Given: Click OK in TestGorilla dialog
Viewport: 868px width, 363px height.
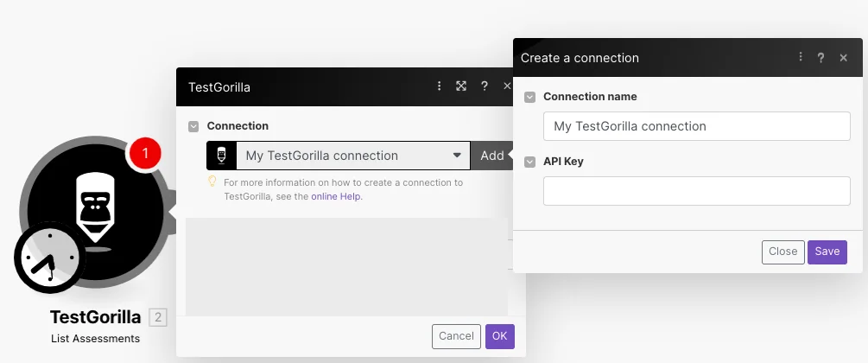Looking at the screenshot, I should pyautogui.click(x=500, y=336).
